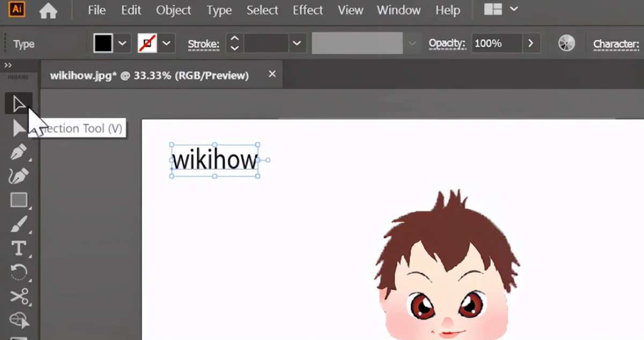This screenshot has width=644, height=340.
Task: Open the View menu
Action: (x=350, y=10)
